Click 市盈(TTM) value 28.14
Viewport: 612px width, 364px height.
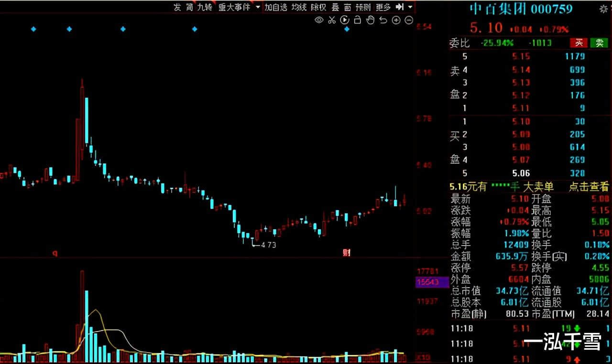598,314
